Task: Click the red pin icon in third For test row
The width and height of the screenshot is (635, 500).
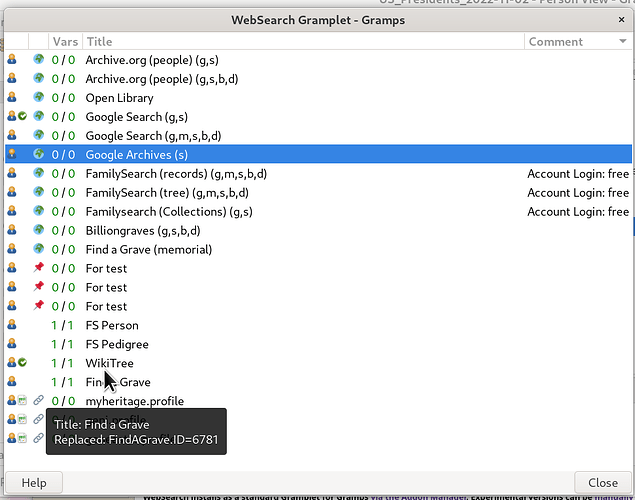Action: pyautogui.click(x=38, y=305)
